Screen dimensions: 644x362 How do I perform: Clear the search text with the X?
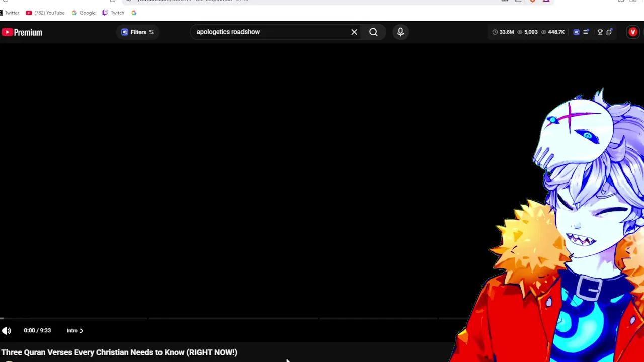[354, 32]
